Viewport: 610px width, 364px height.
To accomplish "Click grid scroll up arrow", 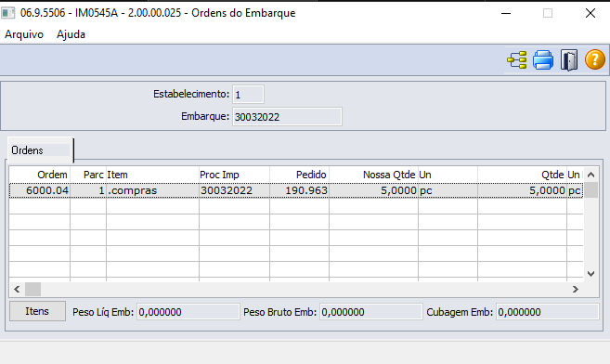I will [x=591, y=175].
